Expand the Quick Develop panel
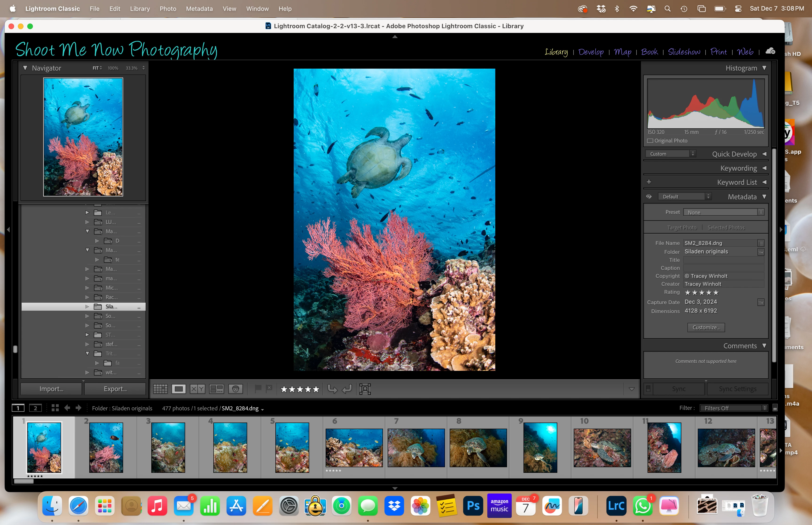 pos(764,154)
